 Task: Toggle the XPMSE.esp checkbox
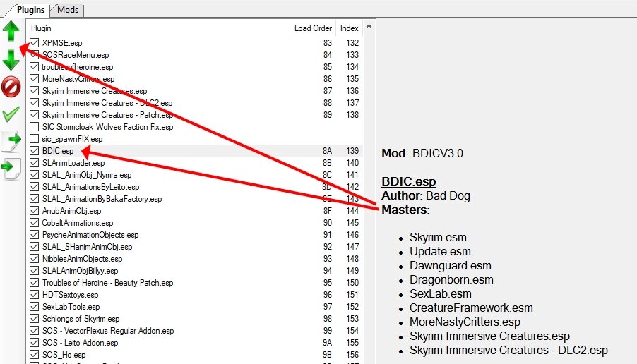click(35, 42)
